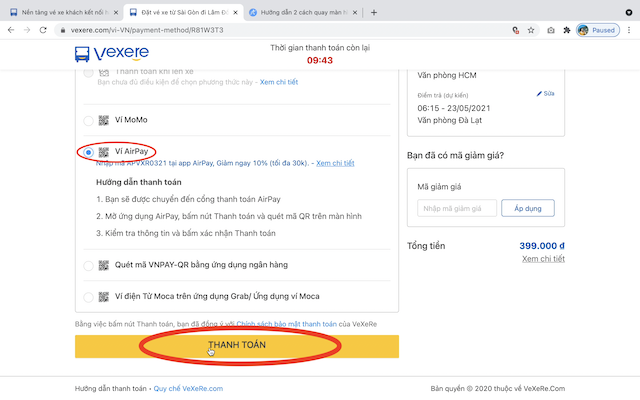Click the Ví MoMo QR icon
The width and height of the screenshot is (640, 400).
104,120
